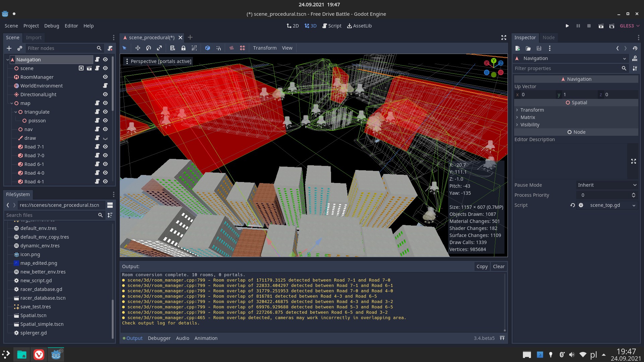The width and height of the screenshot is (644, 362).
Task: Toggle visibility of DirectionalLight node
Action: (x=105, y=95)
